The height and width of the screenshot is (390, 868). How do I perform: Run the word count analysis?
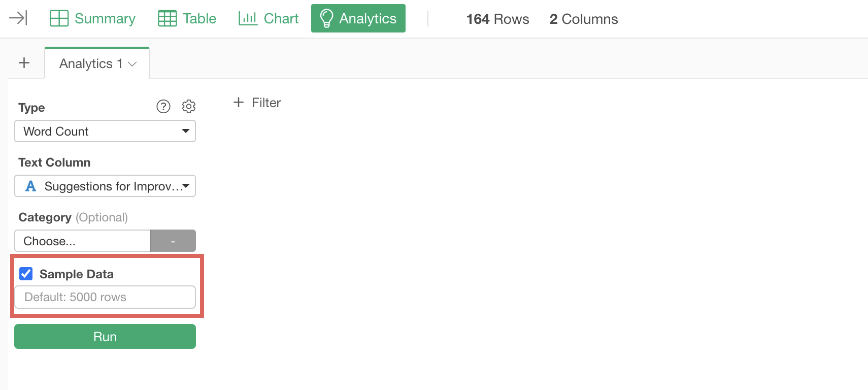pyautogui.click(x=105, y=337)
